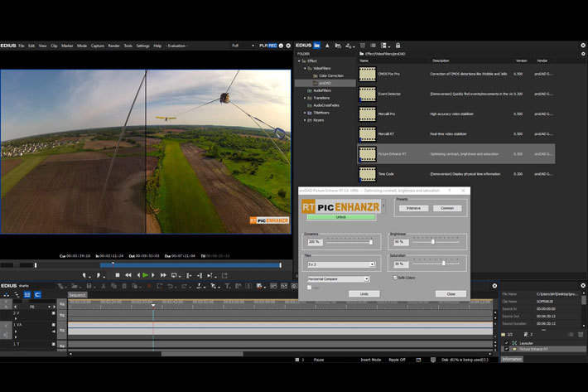The width and height of the screenshot is (588, 392).
Task: Click the loop playback icon
Action: coord(175,275)
